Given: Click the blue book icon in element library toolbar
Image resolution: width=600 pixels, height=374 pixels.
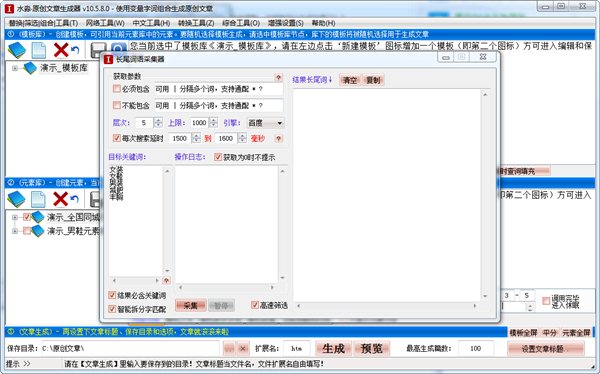Looking at the screenshot, I should click(16, 199).
